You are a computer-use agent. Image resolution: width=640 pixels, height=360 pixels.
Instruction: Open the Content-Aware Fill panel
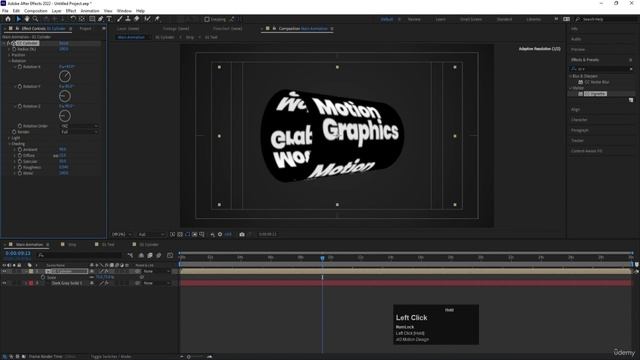point(587,151)
